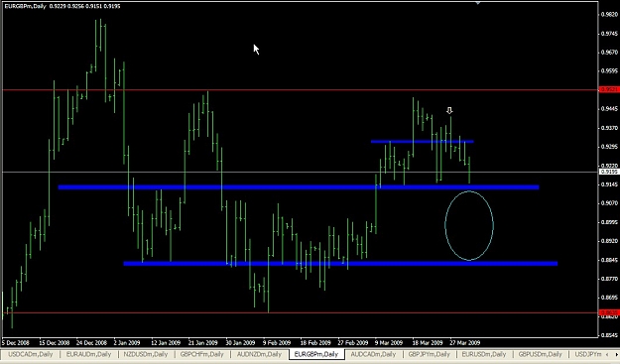Click the 0.9595 price scale value

tap(609, 71)
